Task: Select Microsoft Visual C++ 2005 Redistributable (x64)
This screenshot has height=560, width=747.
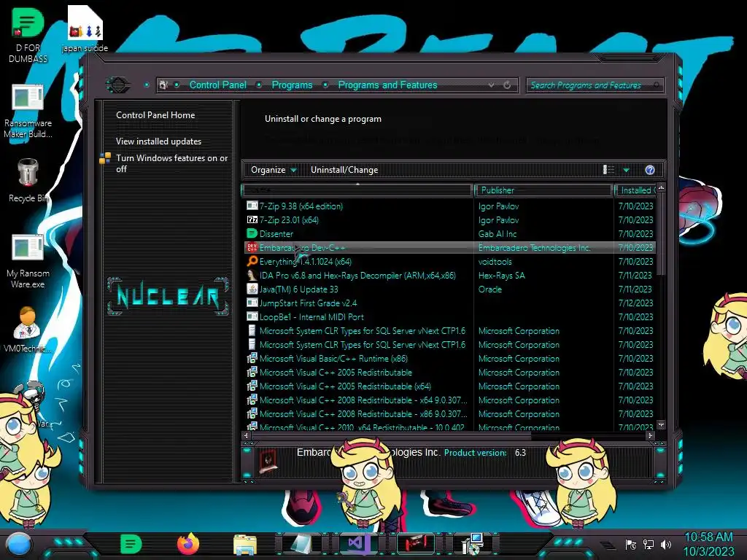Action: (x=449, y=386)
